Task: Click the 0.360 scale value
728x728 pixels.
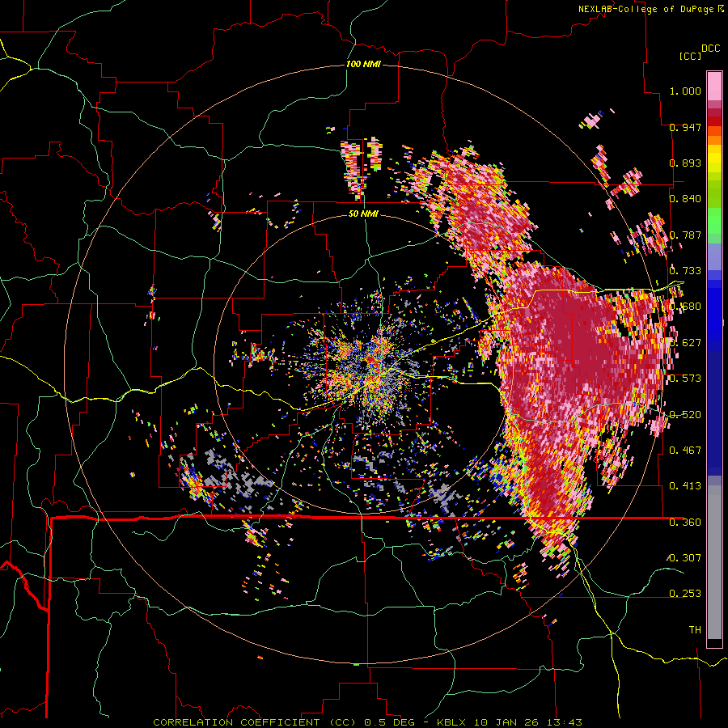Action: (x=685, y=523)
